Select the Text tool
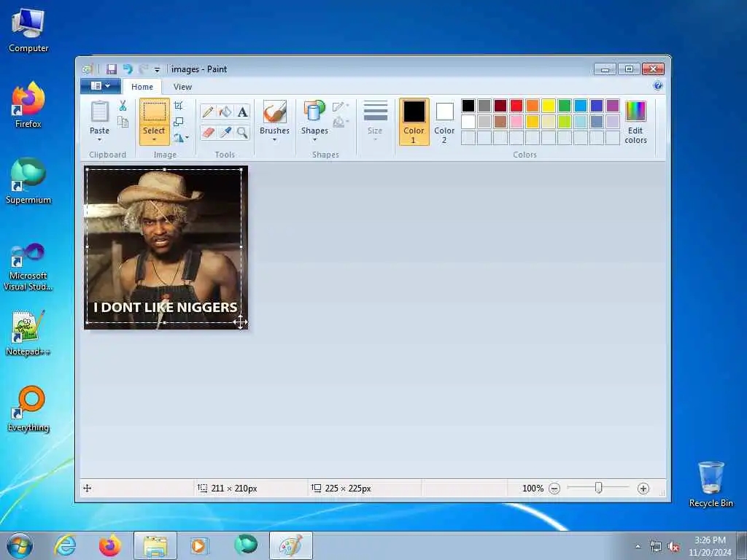 pos(242,112)
